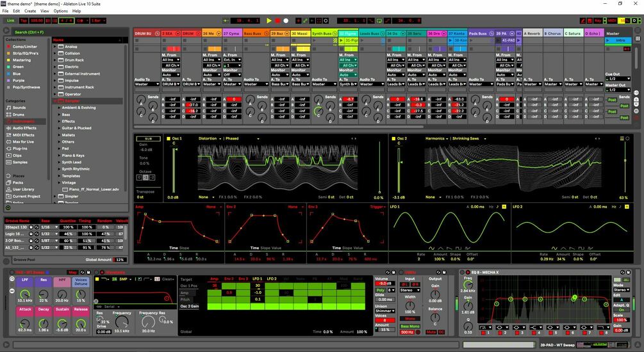The width and height of the screenshot is (644, 352).
Task: Toggle Adapt. Q On button in EQ8
Action: (x=621, y=310)
